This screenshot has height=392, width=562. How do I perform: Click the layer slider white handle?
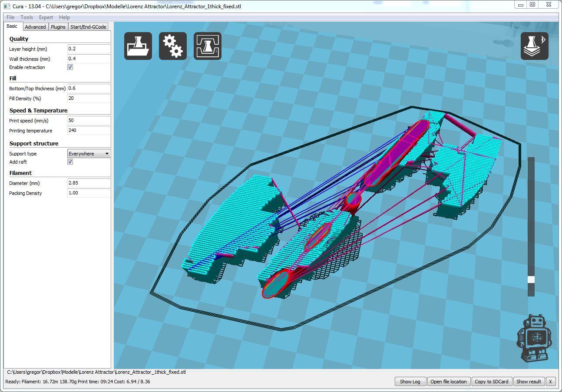point(531,279)
